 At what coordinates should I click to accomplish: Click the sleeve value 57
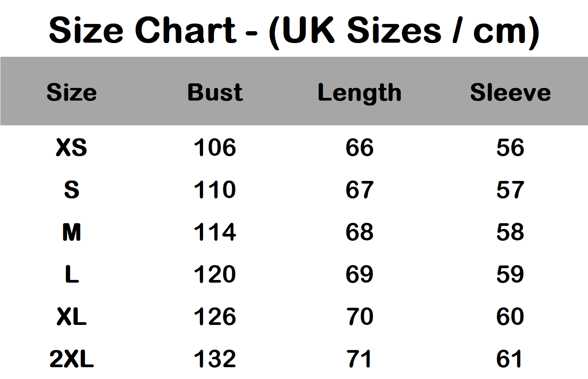pyautogui.click(x=510, y=190)
